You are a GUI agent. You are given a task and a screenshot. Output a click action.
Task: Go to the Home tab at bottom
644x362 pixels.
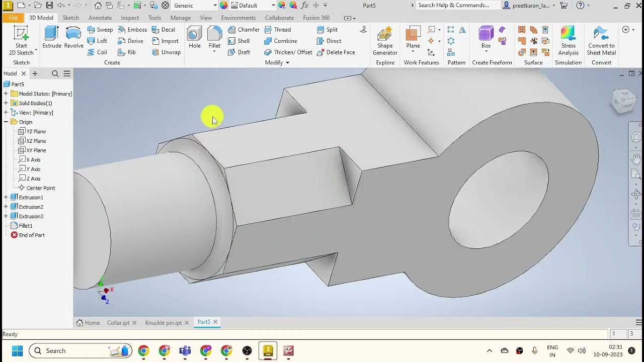point(88,323)
